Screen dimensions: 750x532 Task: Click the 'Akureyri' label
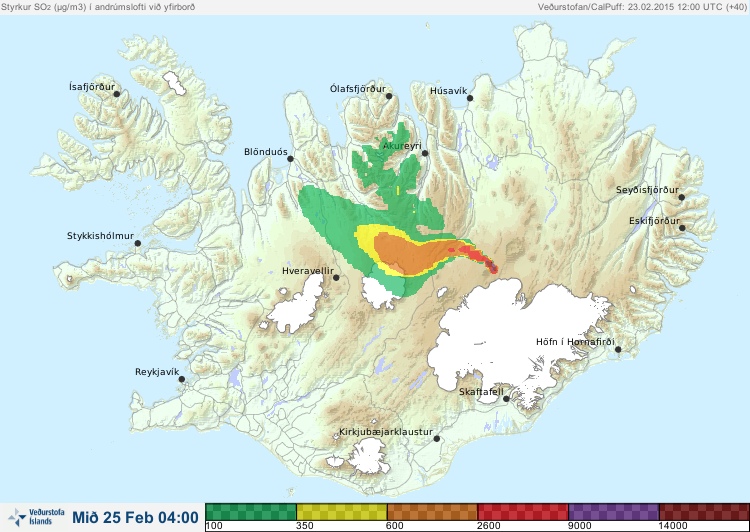(x=402, y=145)
